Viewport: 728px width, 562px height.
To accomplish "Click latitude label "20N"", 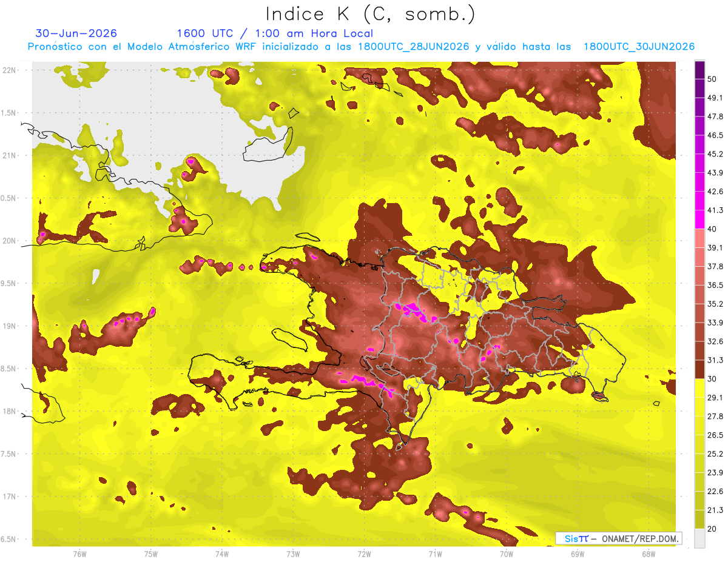I will tap(9, 241).
